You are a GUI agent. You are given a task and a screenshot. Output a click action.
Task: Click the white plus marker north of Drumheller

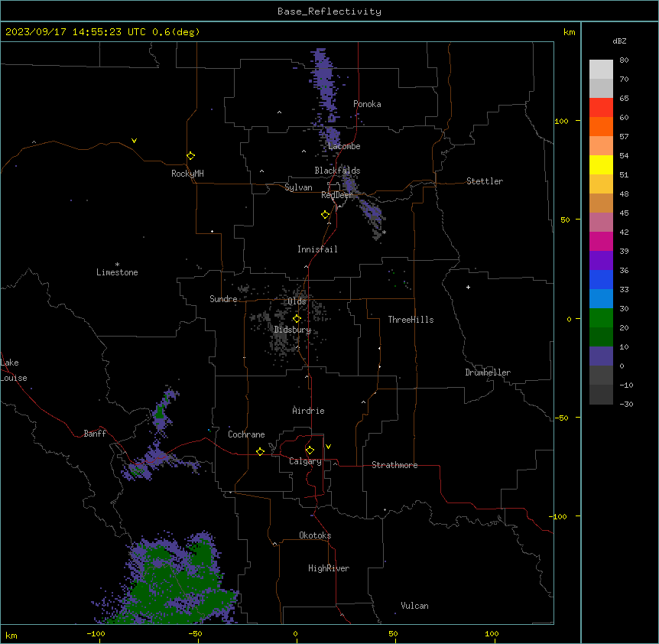(468, 287)
